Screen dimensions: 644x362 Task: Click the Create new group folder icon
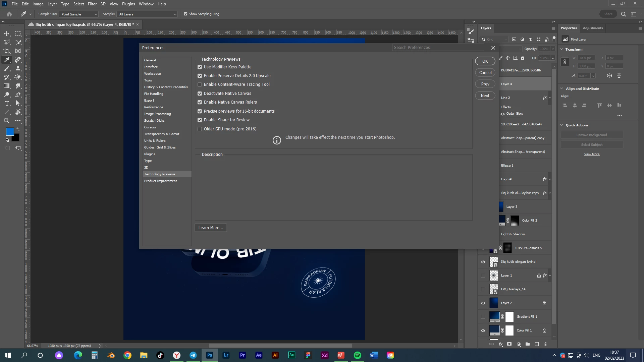point(528,344)
